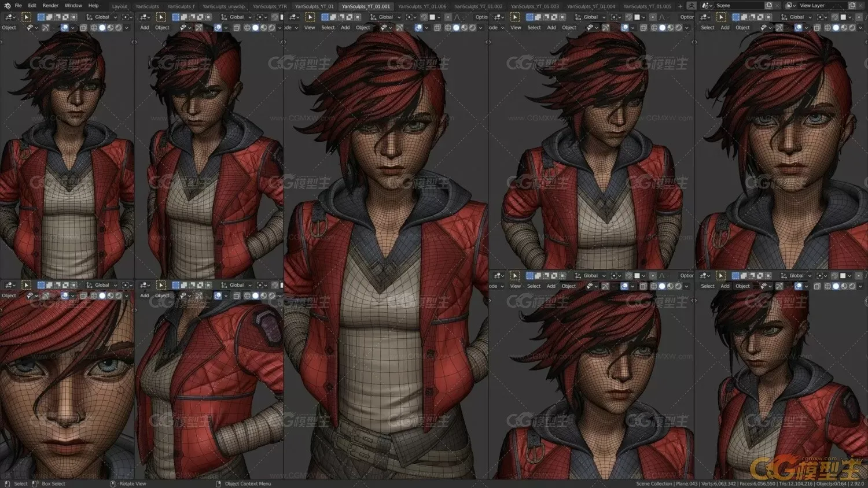Screen dimensions: 868x488
Task: Switch center viewport to wireframe shading
Action: pyautogui.click(x=448, y=27)
